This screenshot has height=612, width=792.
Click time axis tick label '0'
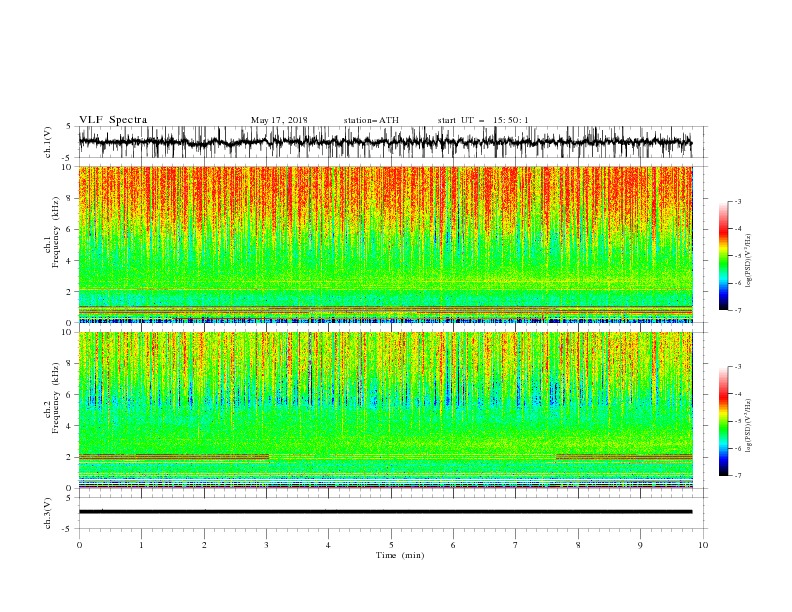[x=79, y=545]
